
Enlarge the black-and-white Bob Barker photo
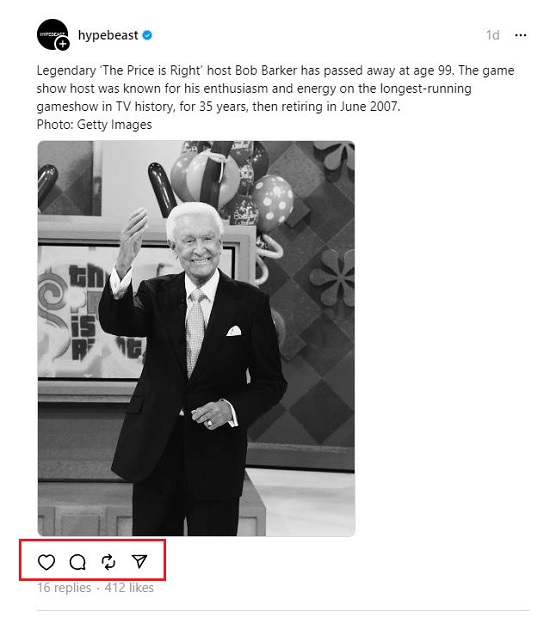coord(196,338)
